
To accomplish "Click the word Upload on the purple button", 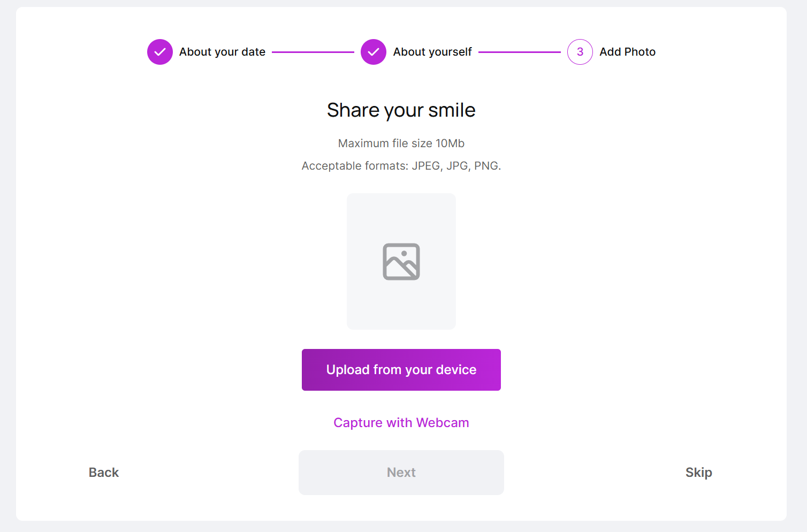I will (x=348, y=370).
